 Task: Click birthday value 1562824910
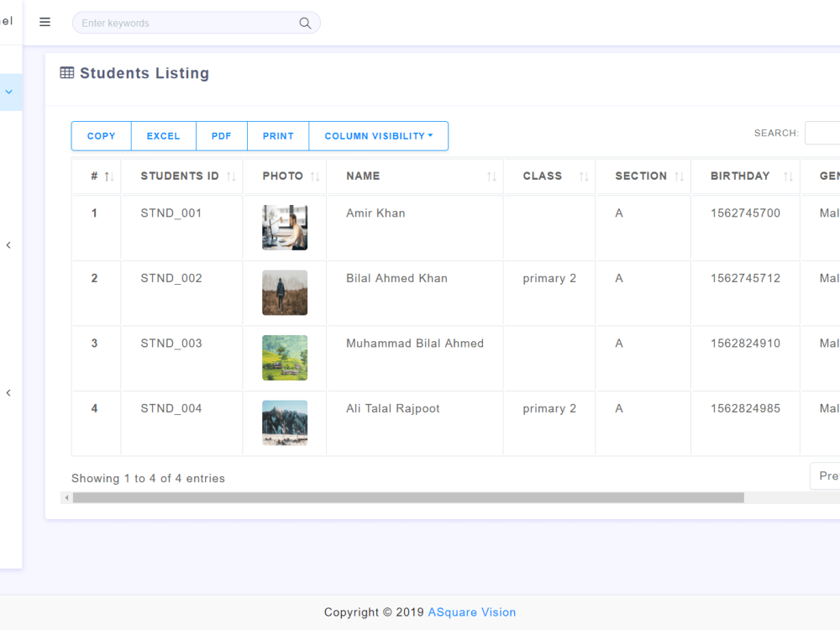pyautogui.click(x=745, y=344)
